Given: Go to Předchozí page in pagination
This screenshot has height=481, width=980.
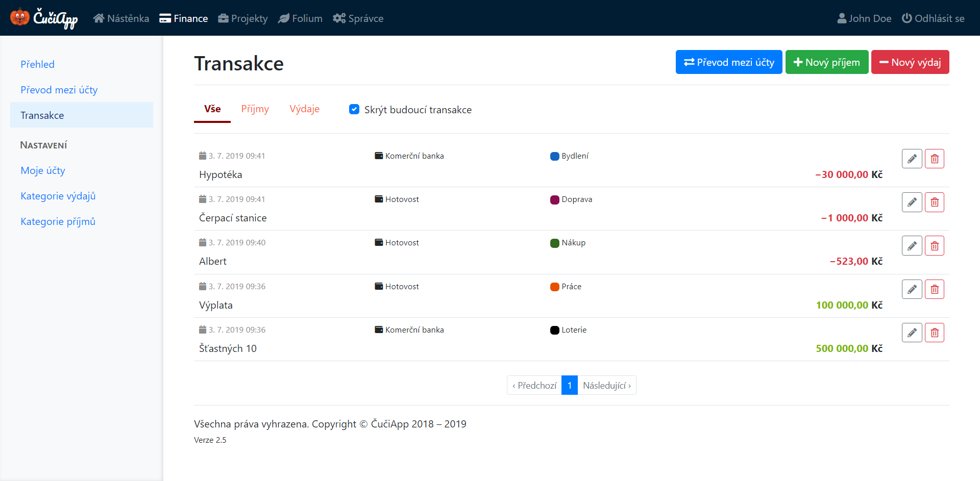Looking at the screenshot, I should click(x=534, y=385).
